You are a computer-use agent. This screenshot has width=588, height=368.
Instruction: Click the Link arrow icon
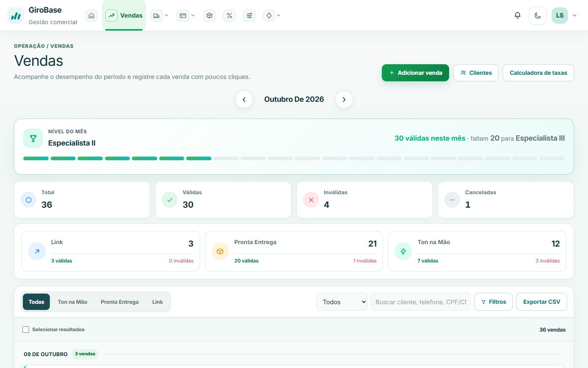click(x=37, y=251)
